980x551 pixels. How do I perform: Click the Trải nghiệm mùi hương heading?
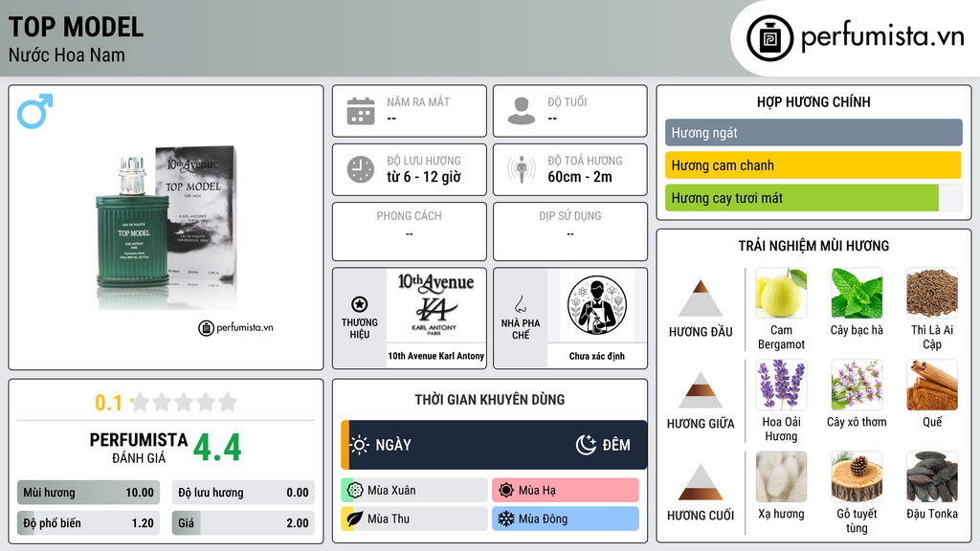click(x=813, y=246)
